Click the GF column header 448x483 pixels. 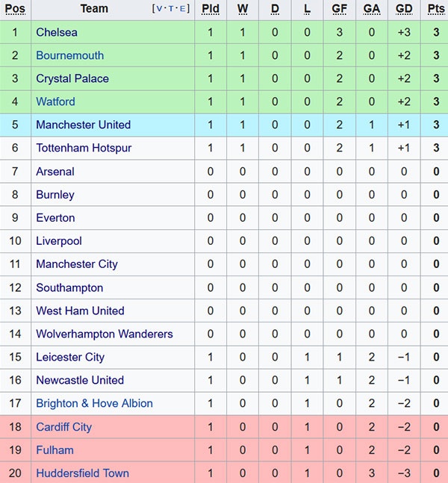[340, 9]
